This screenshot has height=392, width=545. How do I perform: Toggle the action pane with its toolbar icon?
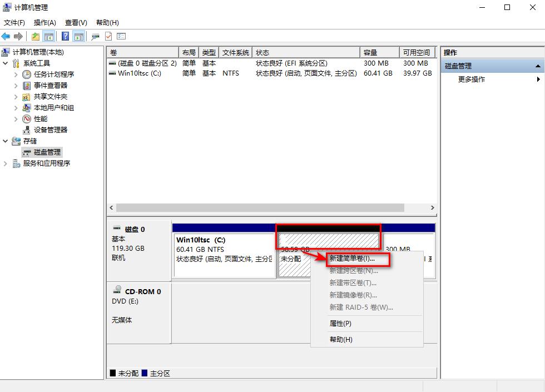point(78,36)
